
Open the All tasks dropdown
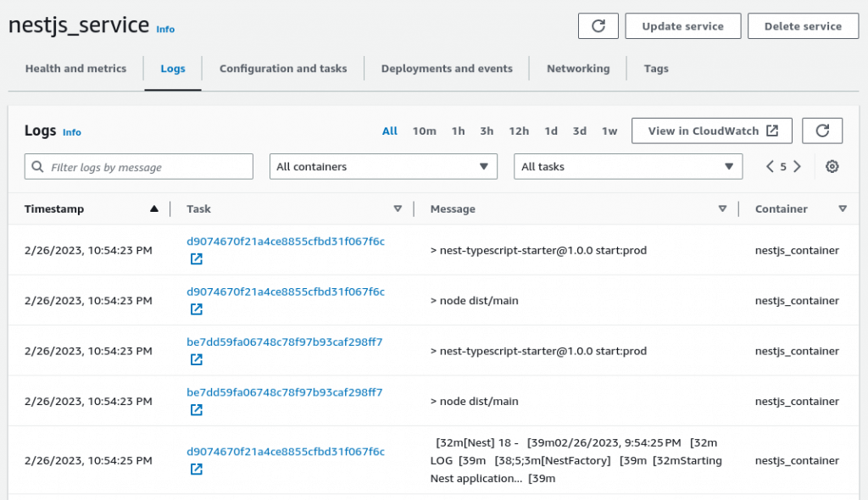point(627,166)
